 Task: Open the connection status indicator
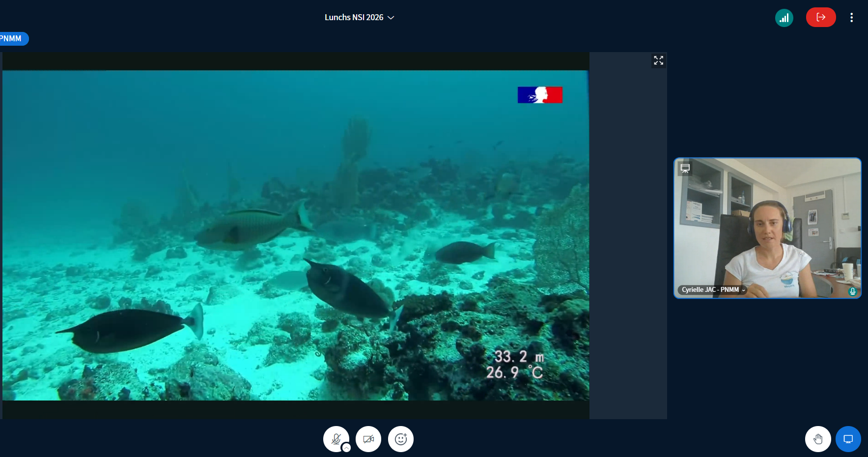pos(784,18)
